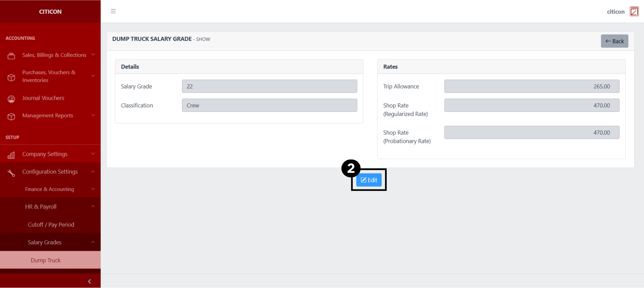Viewport: 644px width, 288px height.
Task: Open the Cutoff / Pay Period page
Action: tap(51, 225)
